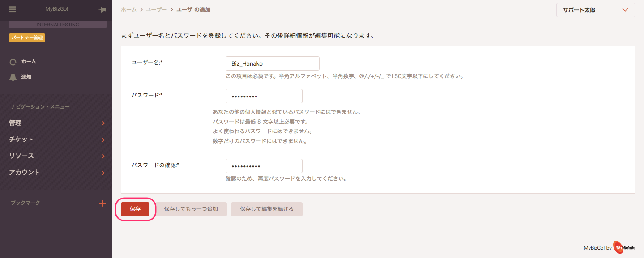This screenshot has width=644, height=258.
Task: Click the 保存して編集を続ける button
Action: pos(267,209)
